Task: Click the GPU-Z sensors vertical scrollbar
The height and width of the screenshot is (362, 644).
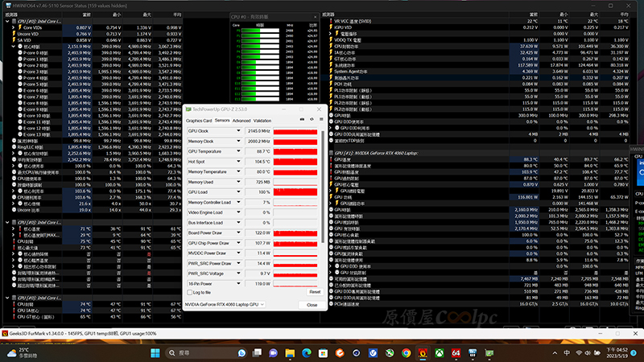Action: pos(324,187)
